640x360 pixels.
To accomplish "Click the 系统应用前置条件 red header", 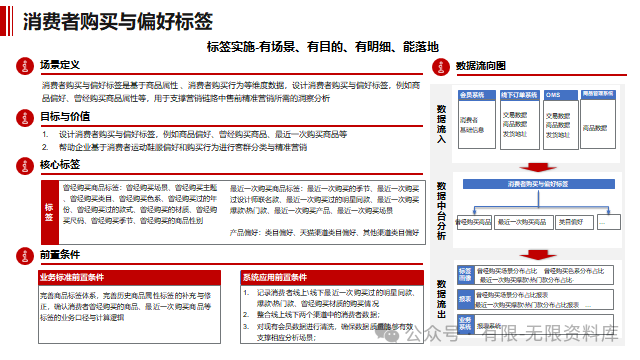I will pos(332,278).
